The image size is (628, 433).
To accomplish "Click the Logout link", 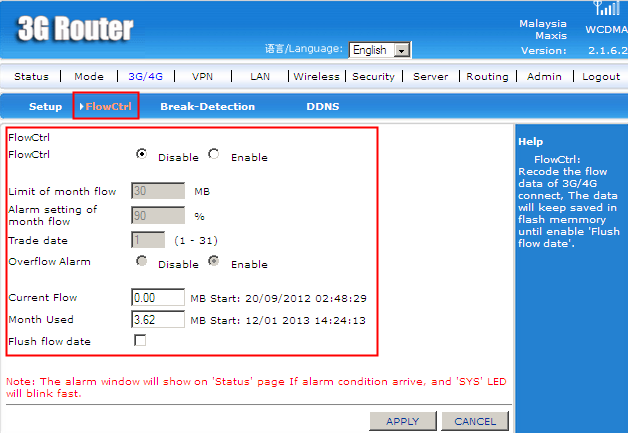I will (601, 76).
